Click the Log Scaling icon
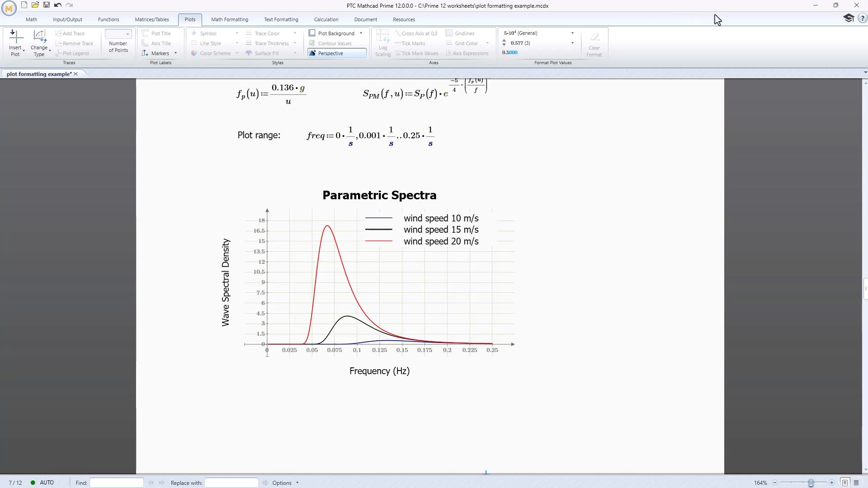868x488 pixels. [x=383, y=37]
